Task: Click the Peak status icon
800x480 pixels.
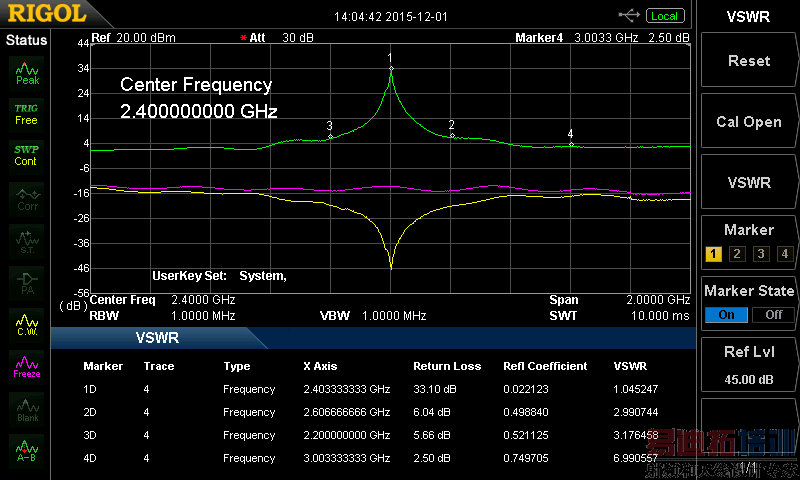Action: click(x=27, y=73)
